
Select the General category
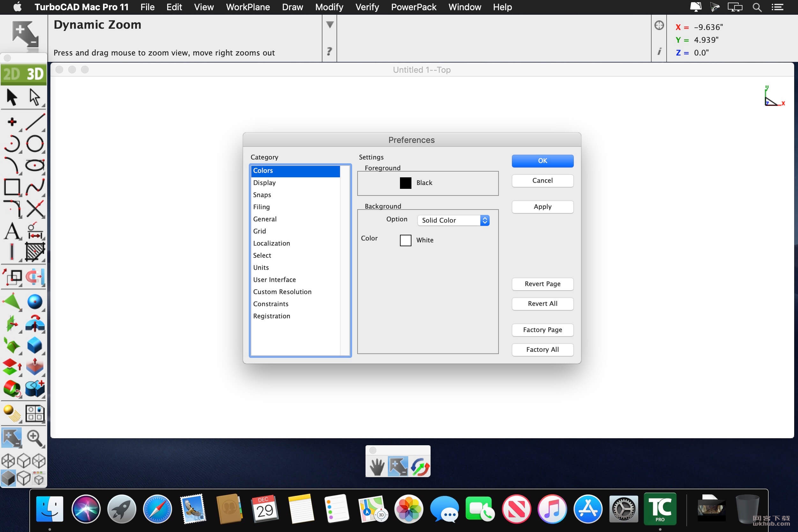click(x=295, y=219)
